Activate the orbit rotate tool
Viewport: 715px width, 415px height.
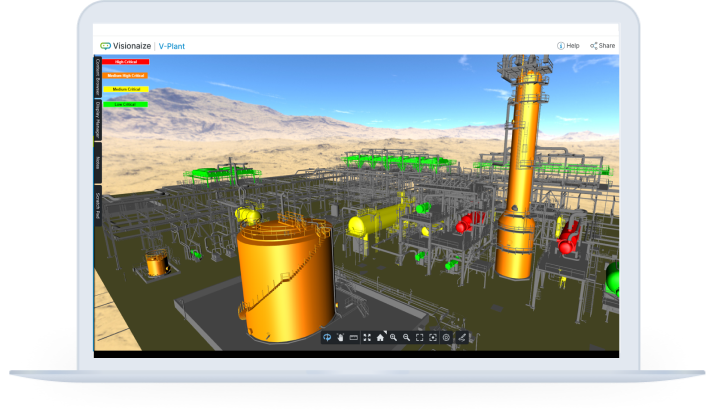[327, 338]
